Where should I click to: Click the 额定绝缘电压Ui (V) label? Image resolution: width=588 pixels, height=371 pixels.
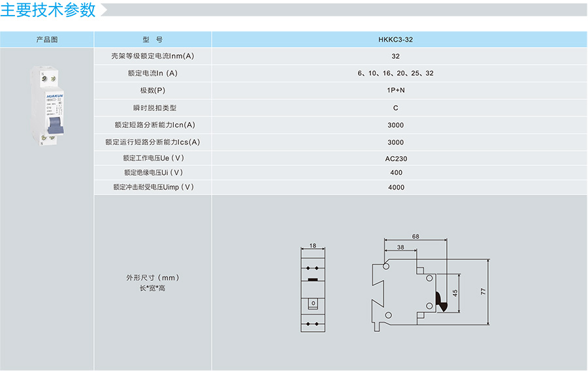pos(154,172)
